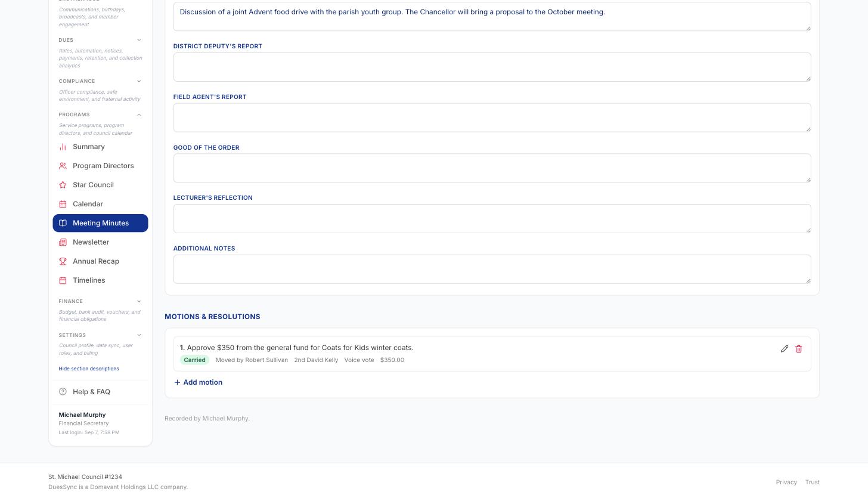
Task: Open the Annual Recap page
Action: tap(100, 261)
